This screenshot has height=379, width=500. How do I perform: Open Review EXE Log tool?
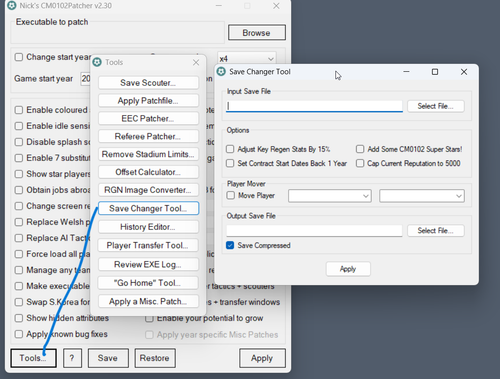(148, 264)
